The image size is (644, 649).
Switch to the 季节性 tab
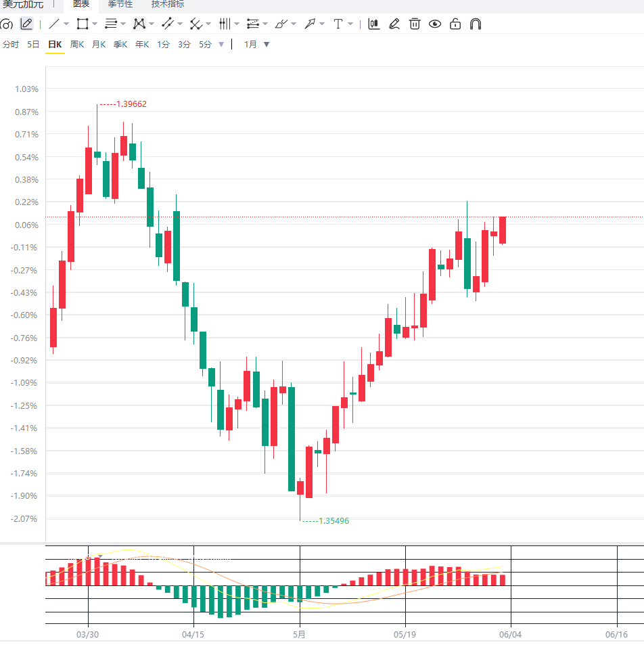coord(120,4)
